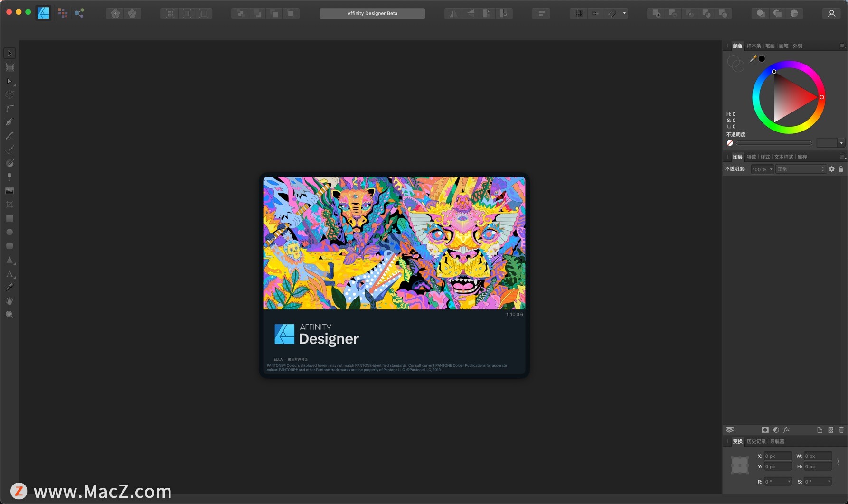848x504 pixels.
Task: Toggle the layer lock icon
Action: 841,169
